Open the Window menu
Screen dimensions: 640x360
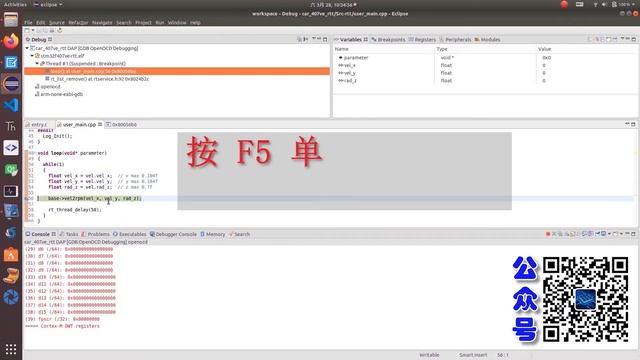point(177,22)
